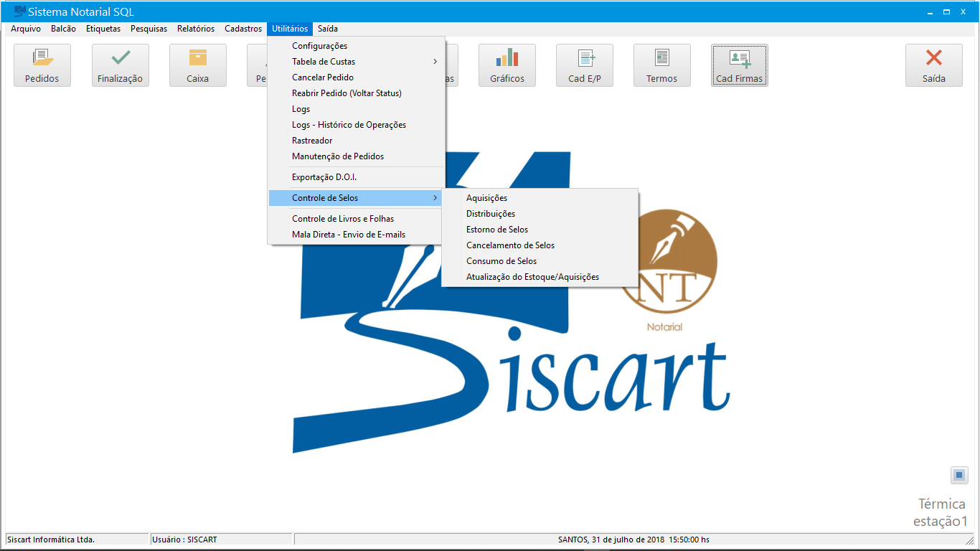980x551 pixels.
Task: Click the Cad Firmas toolbar icon
Action: [740, 65]
